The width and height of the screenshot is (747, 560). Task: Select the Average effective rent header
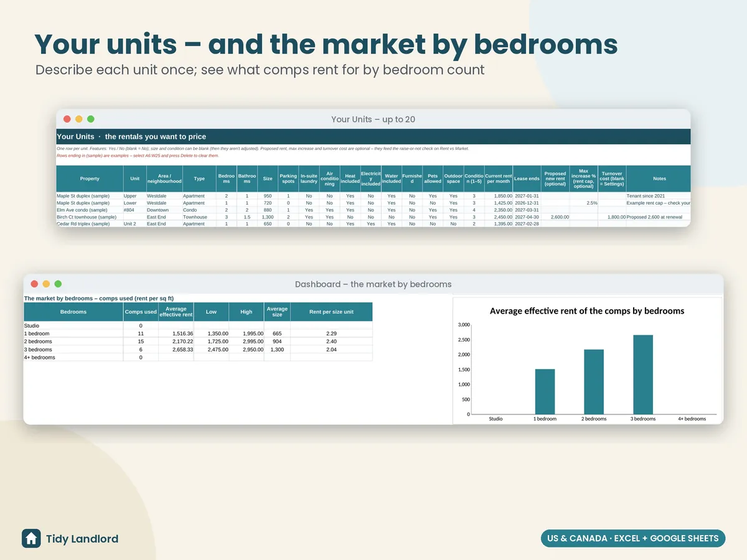click(x=176, y=312)
